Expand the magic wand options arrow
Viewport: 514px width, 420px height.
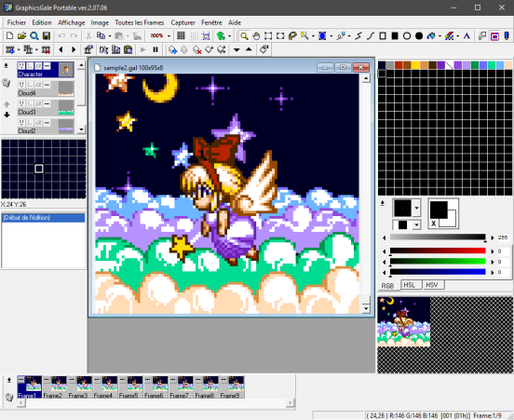point(313,35)
